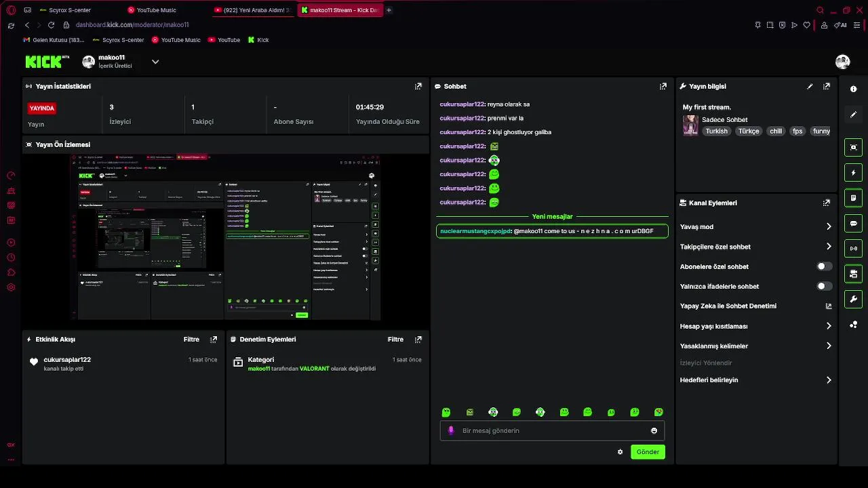The image size is (868, 488).
Task: Toggle Yalnızca ifadelerle sohbet switch
Action: [824, 286]
